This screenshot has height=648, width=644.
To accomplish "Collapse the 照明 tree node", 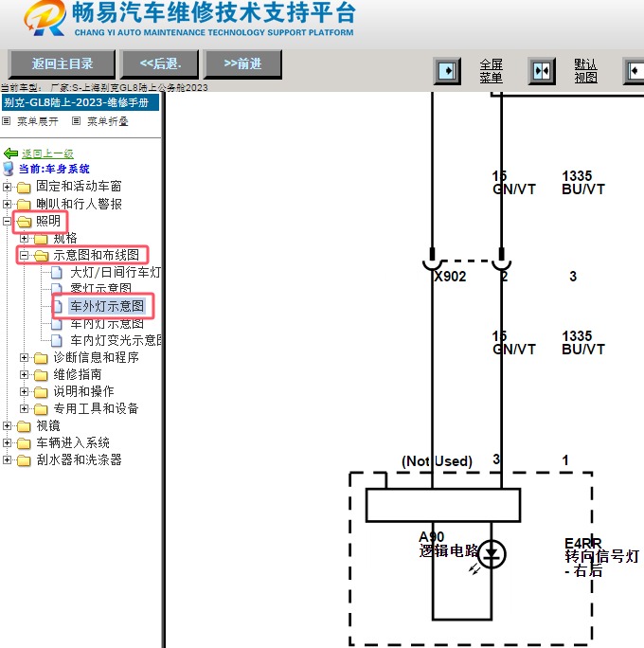I will coord(7,222).
